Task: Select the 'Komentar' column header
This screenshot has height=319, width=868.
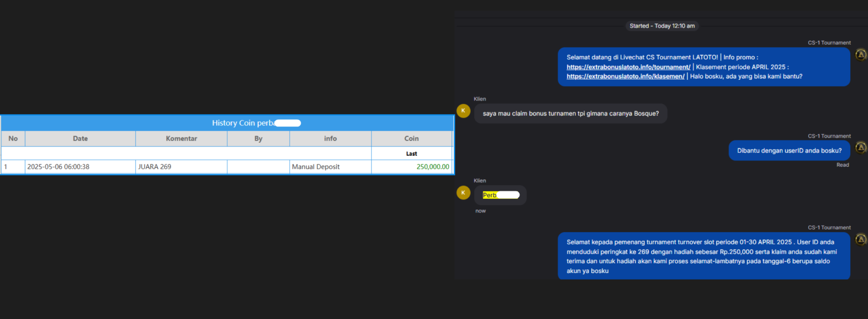Action: (x=181, y=138)
